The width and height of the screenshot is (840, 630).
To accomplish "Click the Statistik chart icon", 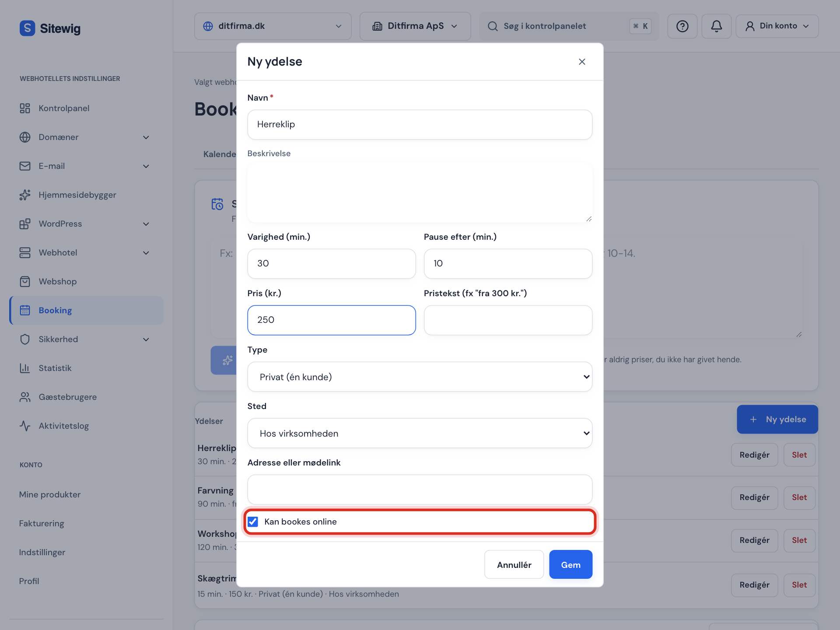I will point(25,368).
